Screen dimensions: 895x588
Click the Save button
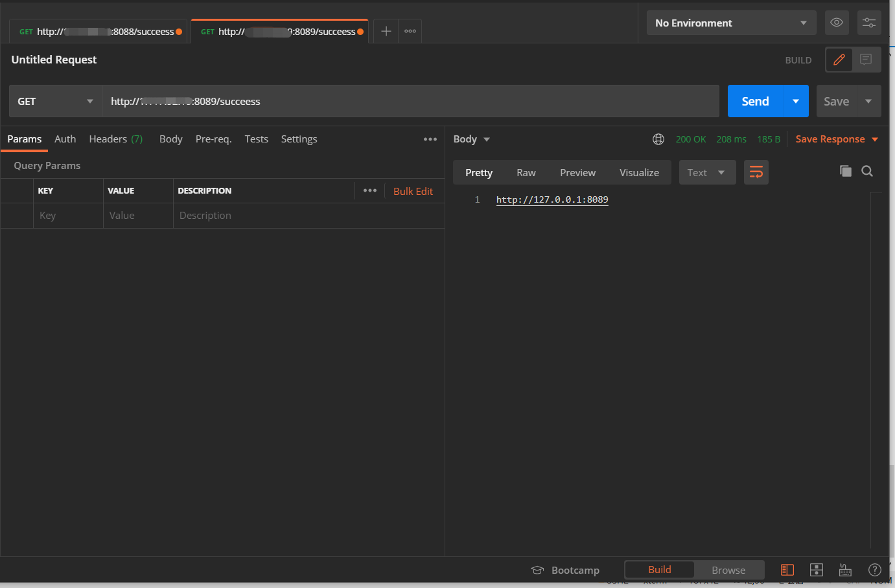[837, 101]
